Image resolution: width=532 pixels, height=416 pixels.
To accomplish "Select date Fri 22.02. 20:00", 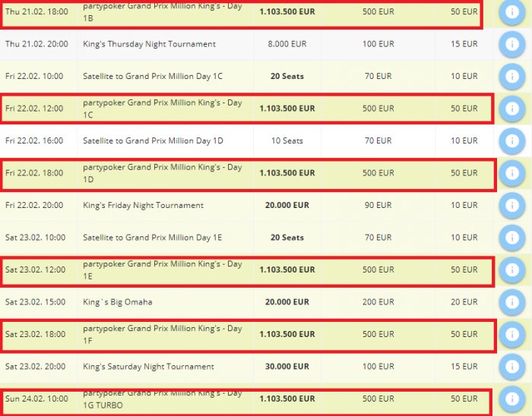I will 34,205.
